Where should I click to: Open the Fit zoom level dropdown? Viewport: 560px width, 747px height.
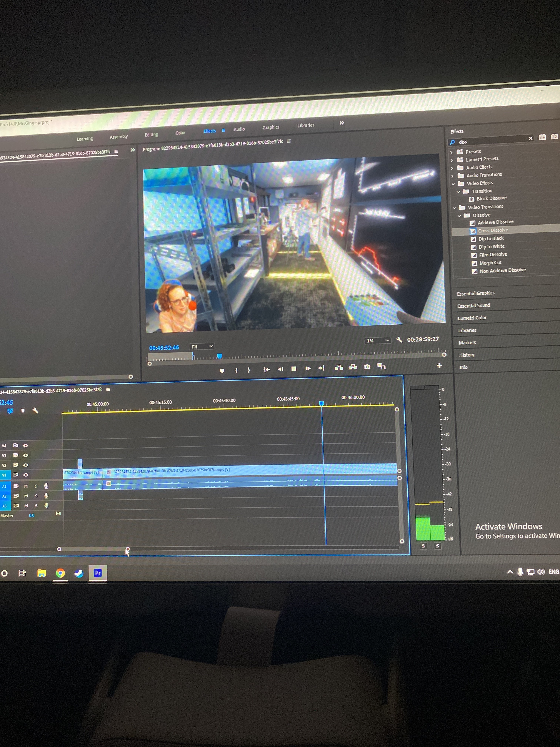tap(202, 346)
